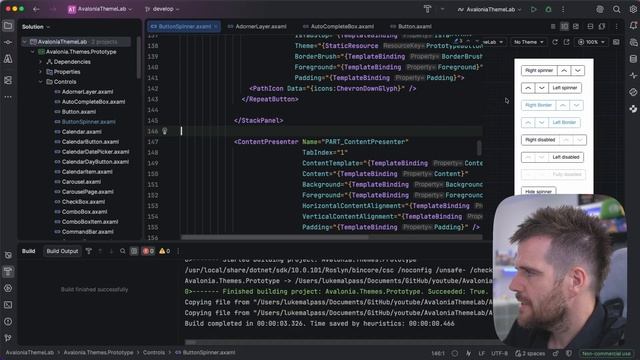This screenshot has height=360, width=640.
Task: Open the Explorer tool window icon
Action: point(8,26)
